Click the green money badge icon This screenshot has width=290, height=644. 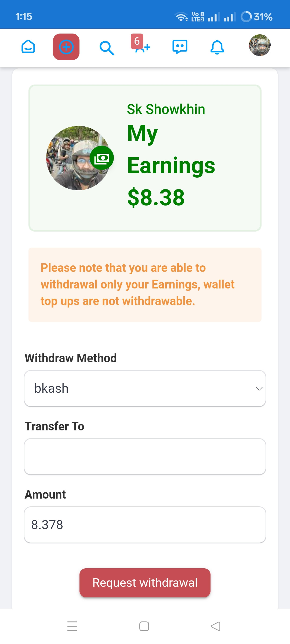(102, 158)
